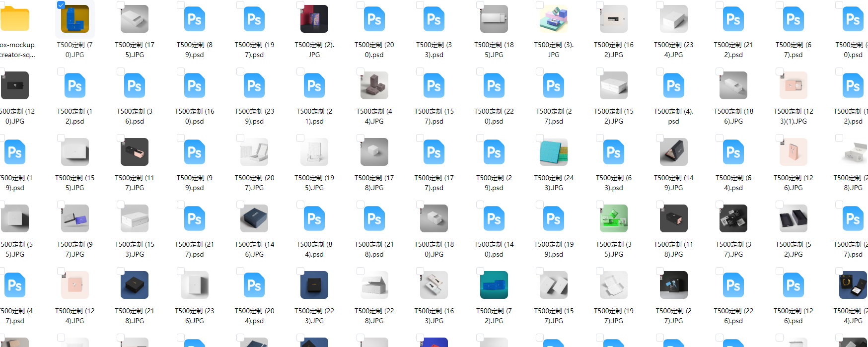Click the Ps icon of T500定制 (63).psd

[614, 152]
